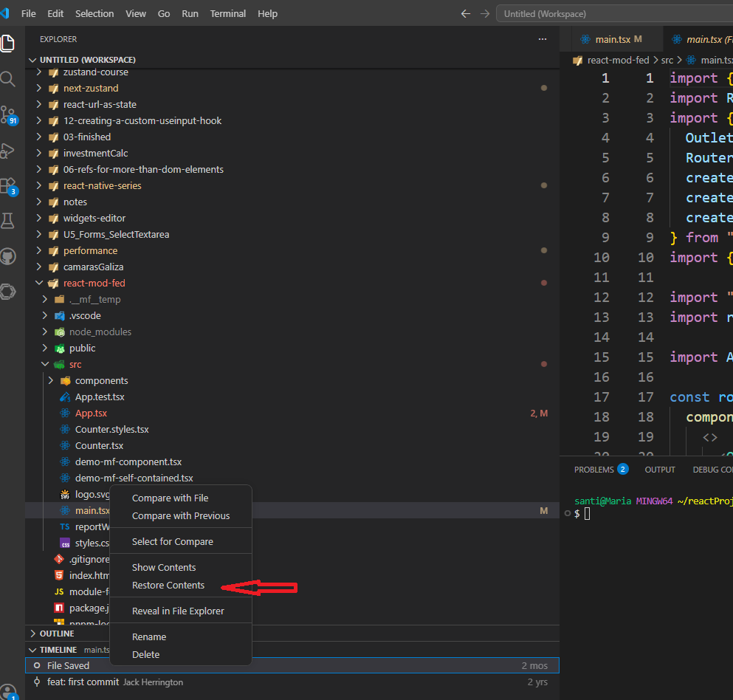Choose Select for Compare option
Screen dimensions: 733x700
click(x=180, y=541)
